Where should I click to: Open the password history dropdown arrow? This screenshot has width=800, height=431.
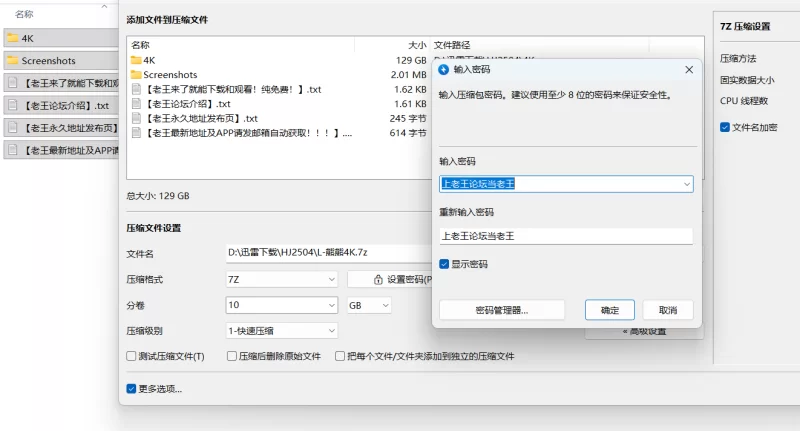point(687,184)
